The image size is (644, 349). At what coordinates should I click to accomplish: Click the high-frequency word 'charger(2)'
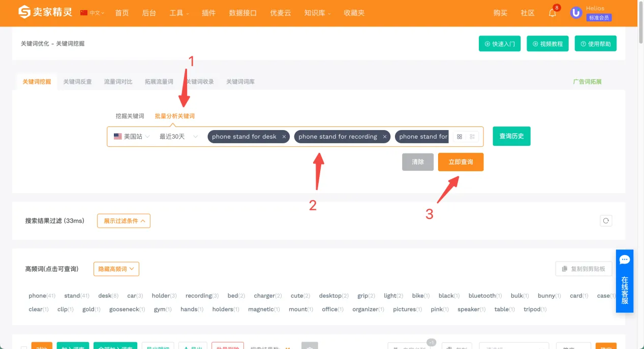268,296
